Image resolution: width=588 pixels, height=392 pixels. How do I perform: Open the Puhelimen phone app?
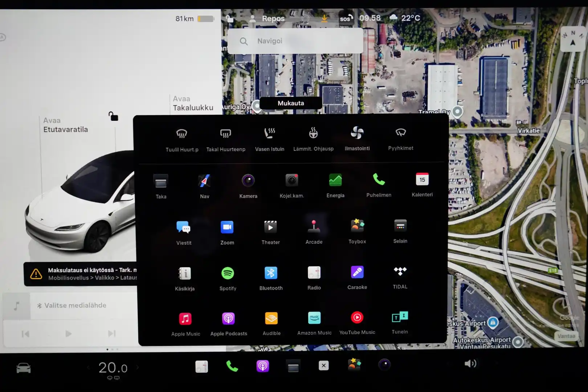tap(379, 185)
